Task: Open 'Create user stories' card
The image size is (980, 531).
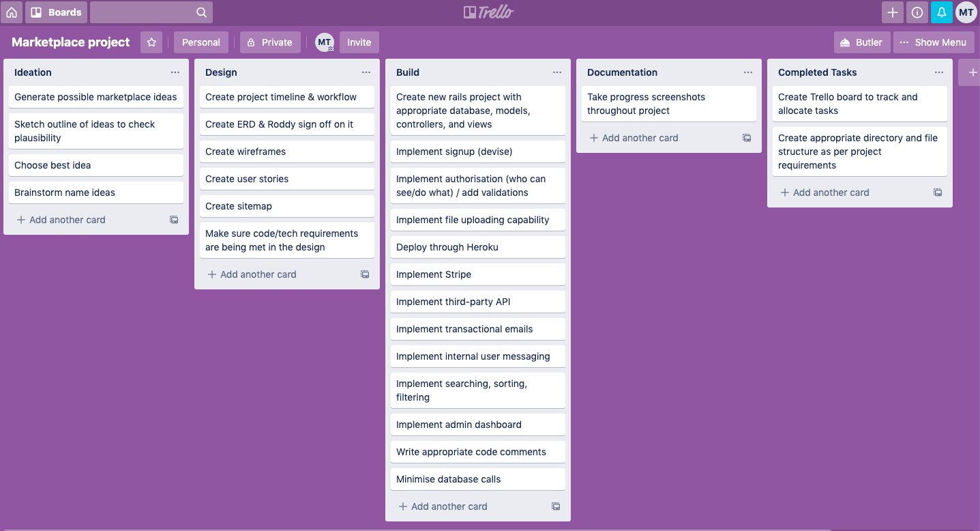Action: 287,179
